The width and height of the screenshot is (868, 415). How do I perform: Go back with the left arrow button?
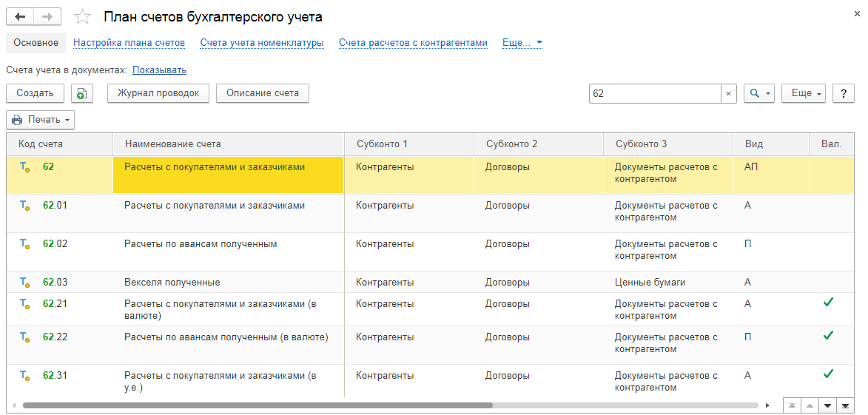(20, 16)
